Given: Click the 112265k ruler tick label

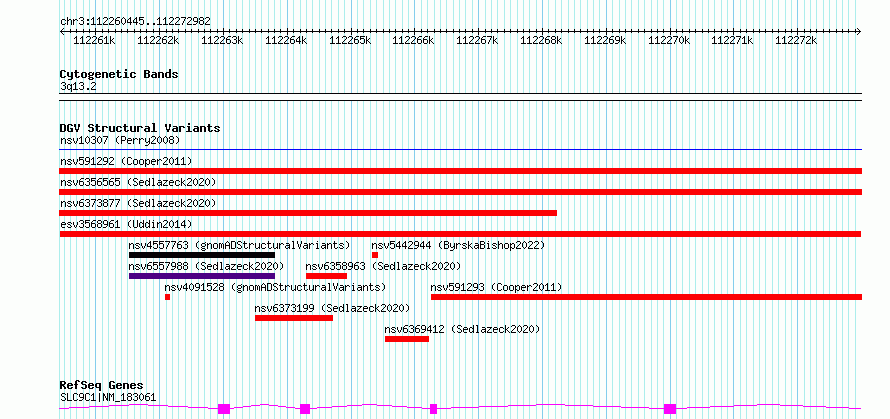Looking at the screenshot, I should click(350, 40).
